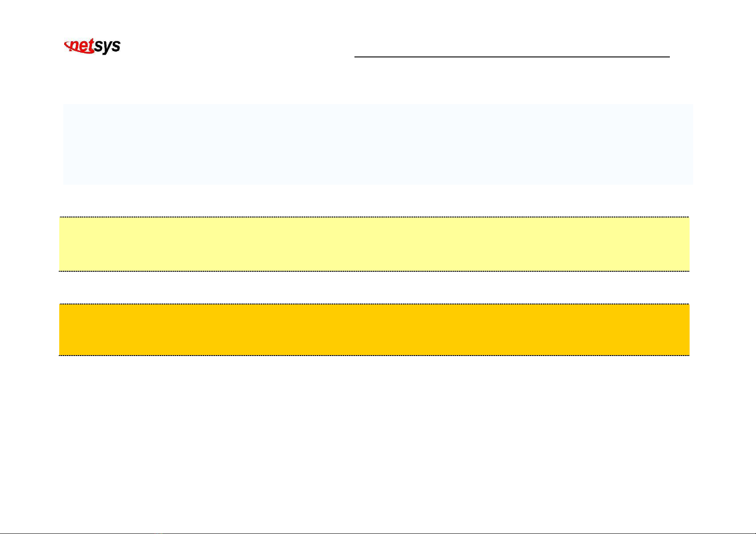Click the red swoosh on logo's left
Image resolution: width=756 pixels, height=534 pixels.
[x=68, y=46]
